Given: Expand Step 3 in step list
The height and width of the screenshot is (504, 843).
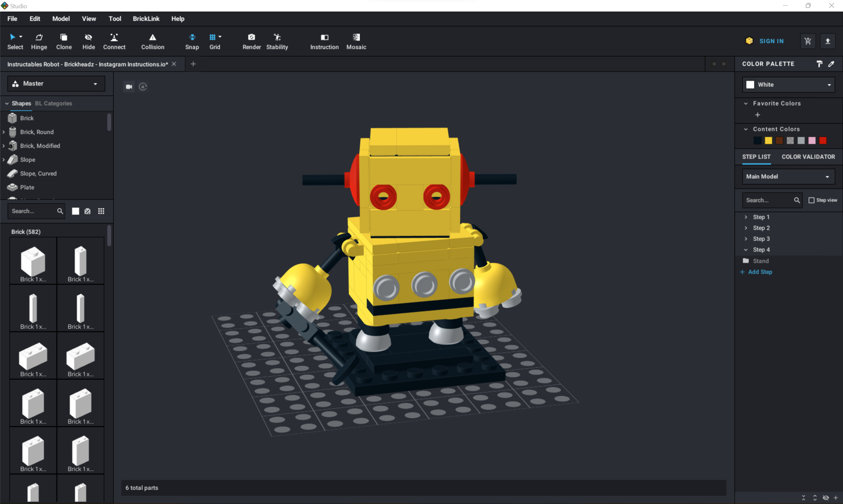Looking at the screenshot, I should pos(746,239).
